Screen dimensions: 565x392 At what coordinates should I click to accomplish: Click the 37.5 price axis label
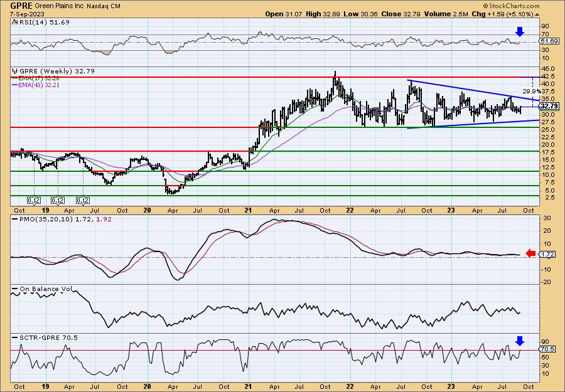[x=547, y=92]
